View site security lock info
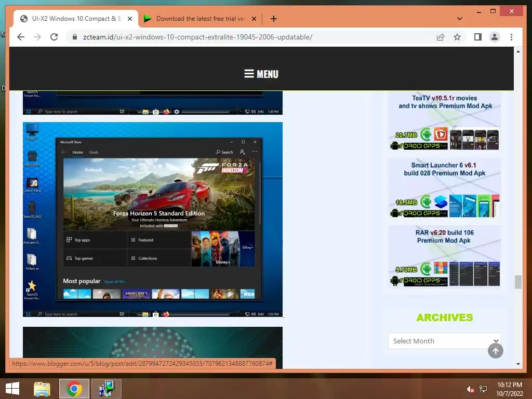 (75, 37)
